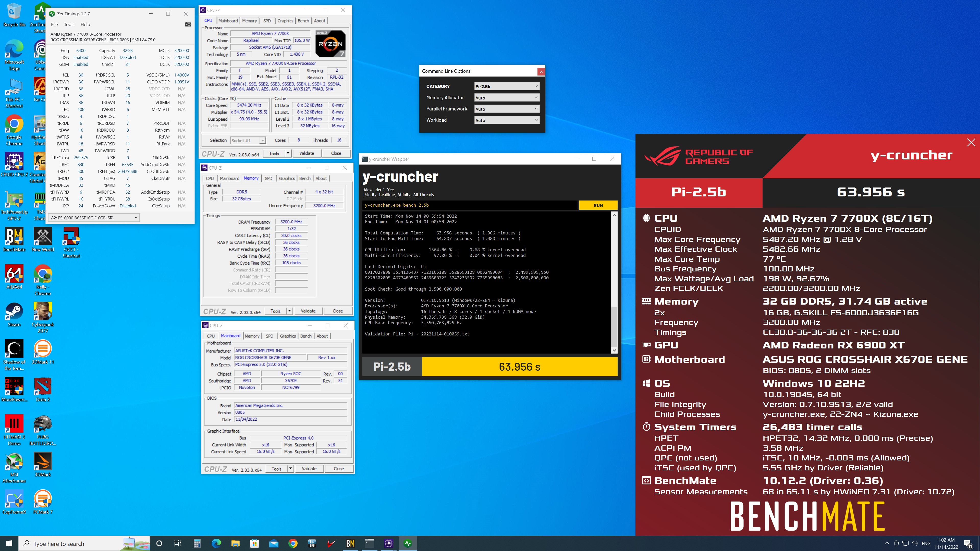Expand the Tools arrow in the CPU-Z Mainboard window
Viewport: 980px width, 551px height.
[x=291, y=469]
